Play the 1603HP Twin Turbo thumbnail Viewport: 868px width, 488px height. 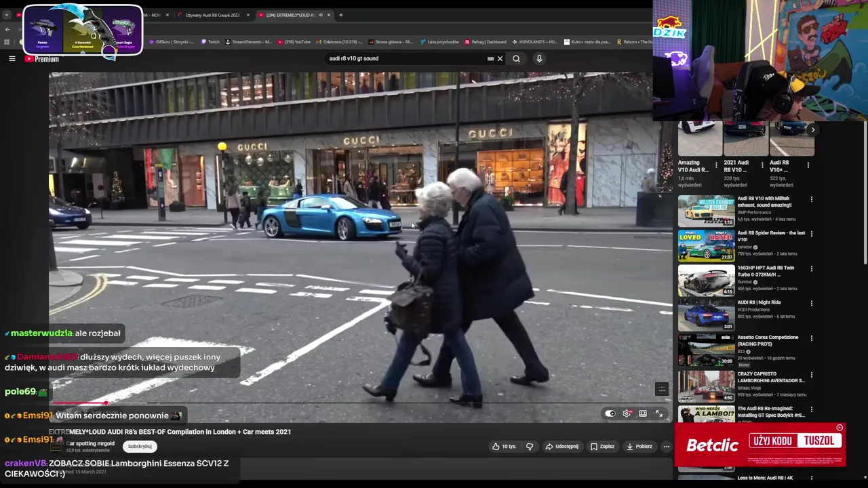(706, 280)
